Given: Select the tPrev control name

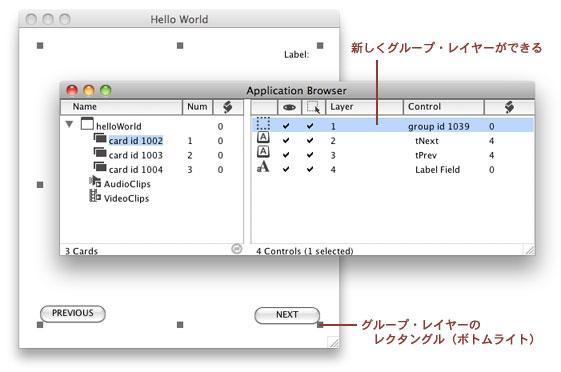Looking at the screenshot, I should coord(426,155).
